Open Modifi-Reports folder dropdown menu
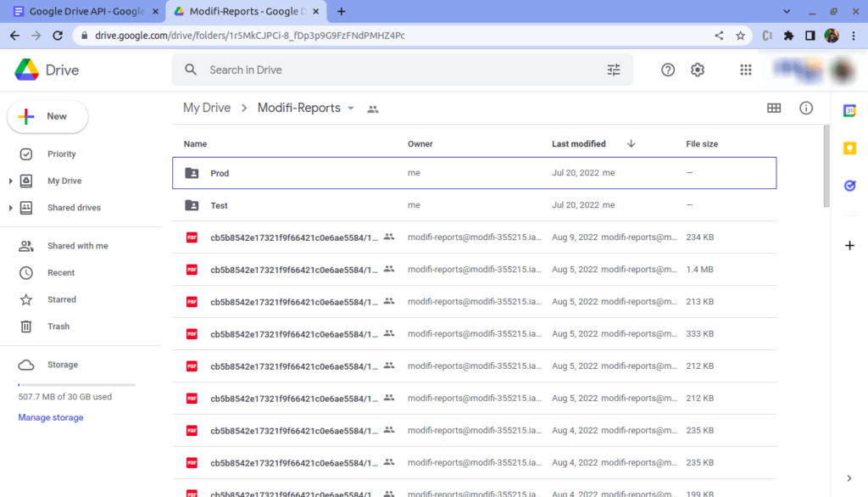Viewport: 868px width, 497px height. (351, 109)
